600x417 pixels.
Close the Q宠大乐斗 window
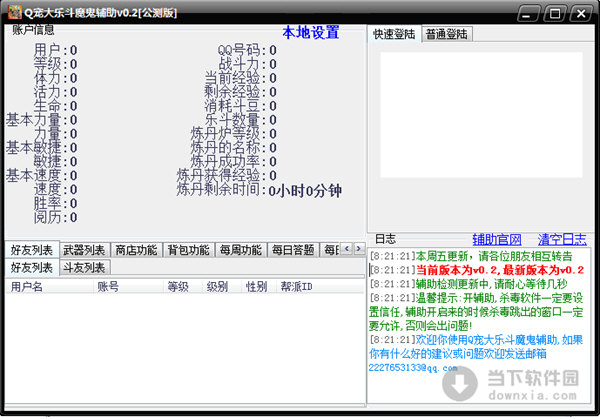581,14
